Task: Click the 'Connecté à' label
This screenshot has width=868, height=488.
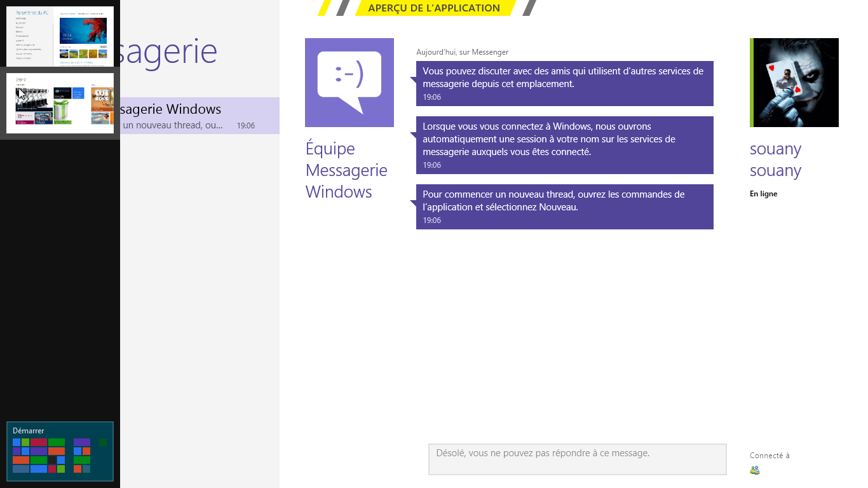Action: (x=770, y=456)
